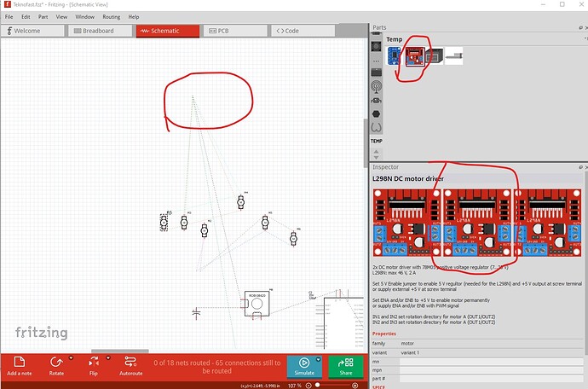This screenshot has width=588, height=389.
Task: Click the parts bin scroll up arrow
Action: tap(376, 151)
